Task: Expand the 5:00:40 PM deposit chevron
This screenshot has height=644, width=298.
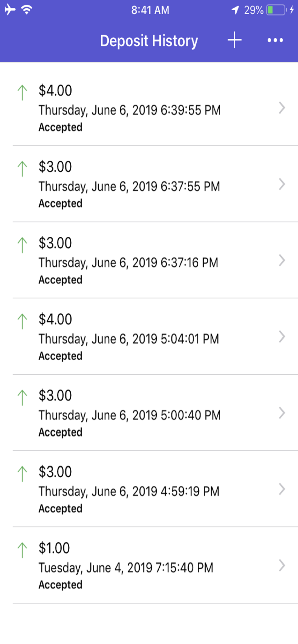Action: coord(282,413)
